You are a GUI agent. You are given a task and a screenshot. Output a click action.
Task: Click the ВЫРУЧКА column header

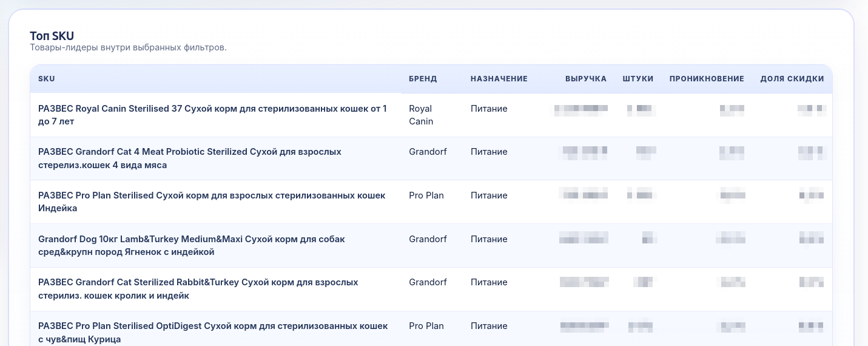click(x=586, y=79)
